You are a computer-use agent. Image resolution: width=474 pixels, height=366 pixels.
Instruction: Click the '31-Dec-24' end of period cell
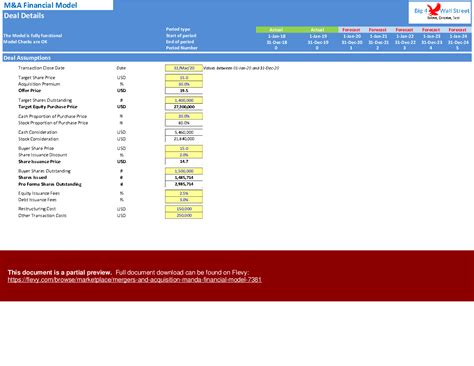[x=458, y=42]
